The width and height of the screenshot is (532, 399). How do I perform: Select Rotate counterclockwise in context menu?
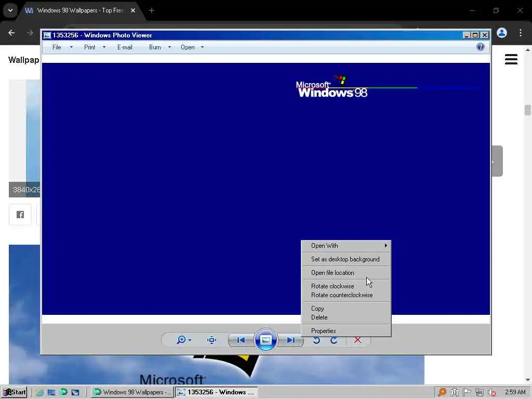346,295
